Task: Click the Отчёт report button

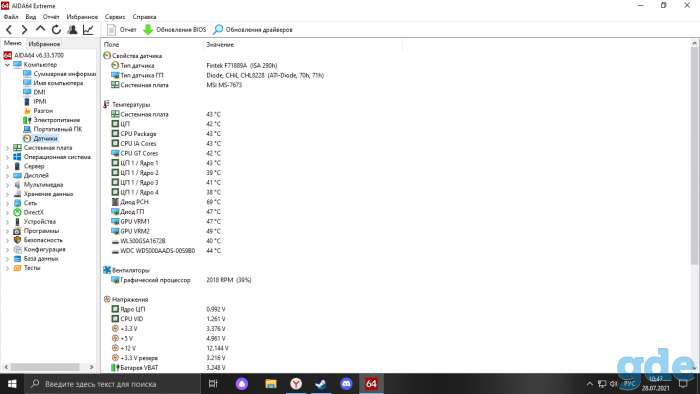Action: coord(121,30)
